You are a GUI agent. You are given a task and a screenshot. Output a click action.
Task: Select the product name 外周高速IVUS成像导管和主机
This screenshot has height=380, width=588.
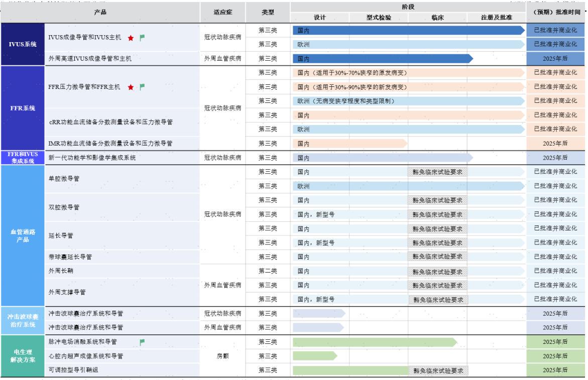[x=90, y=58]
